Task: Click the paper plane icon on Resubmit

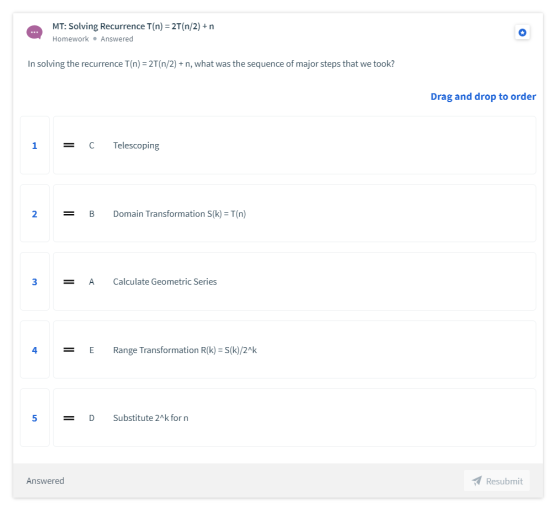Action: point(477,481)
